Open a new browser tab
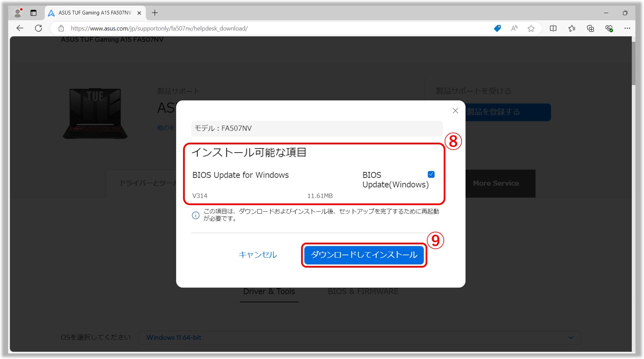644x359 pixels. (155, 13)
